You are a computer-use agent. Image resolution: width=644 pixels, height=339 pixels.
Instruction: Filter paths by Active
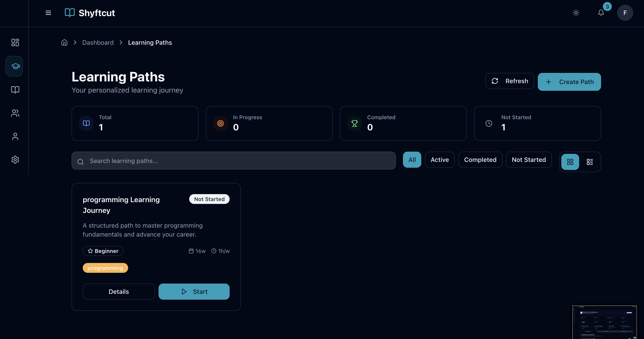(x=439, y=160)
